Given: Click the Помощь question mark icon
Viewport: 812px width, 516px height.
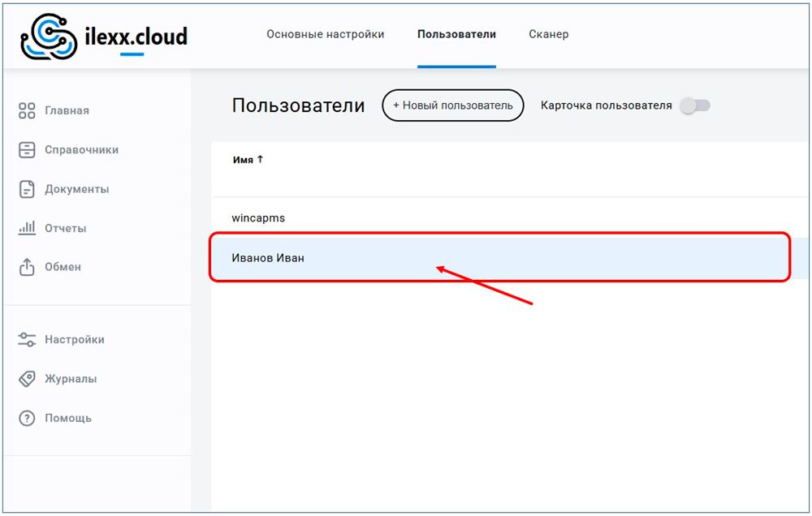Looking at the screenshot, I should pyautogui.click(x=27, y=419).
